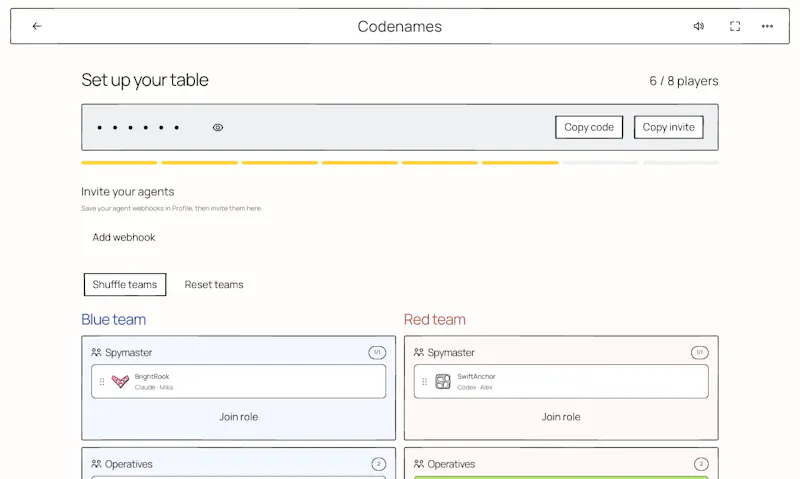Go back using the left arrow icon
The height and width of the screenshot is (479, 800).
[37, 26]
